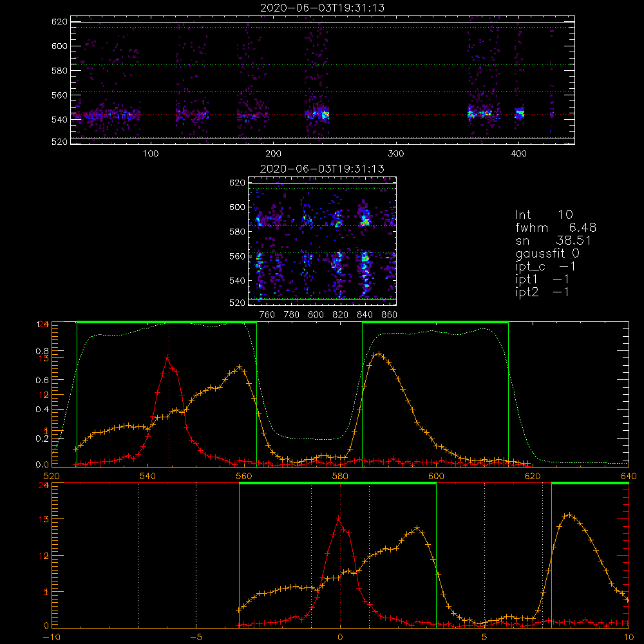This screenshot has height=644, width=644.
Task: Click the x-axis label 520 in profile plot
Action: [x=52, y=476]
